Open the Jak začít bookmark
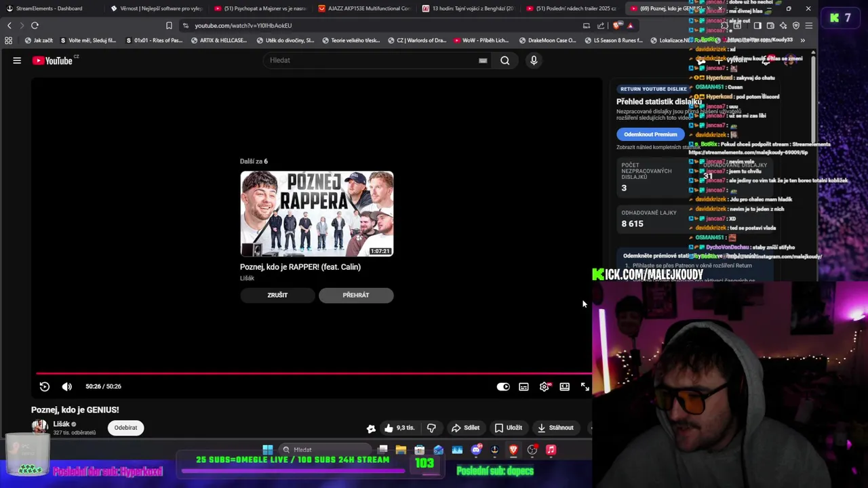 click(x=39, y=41)
